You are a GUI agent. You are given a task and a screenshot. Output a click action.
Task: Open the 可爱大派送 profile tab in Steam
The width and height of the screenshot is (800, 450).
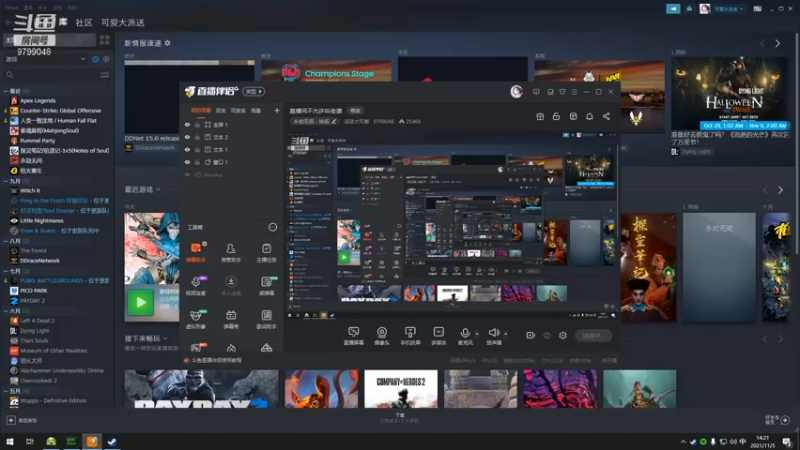coord(122,22)
